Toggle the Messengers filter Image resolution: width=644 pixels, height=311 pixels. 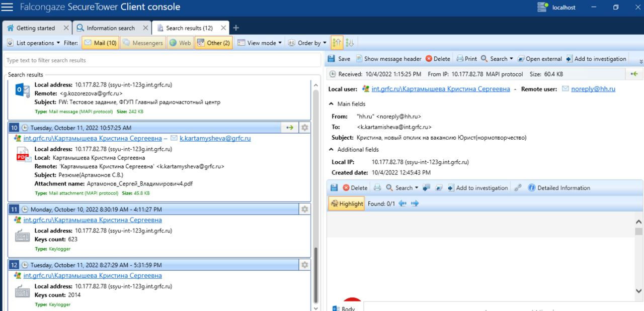point(143,43)
